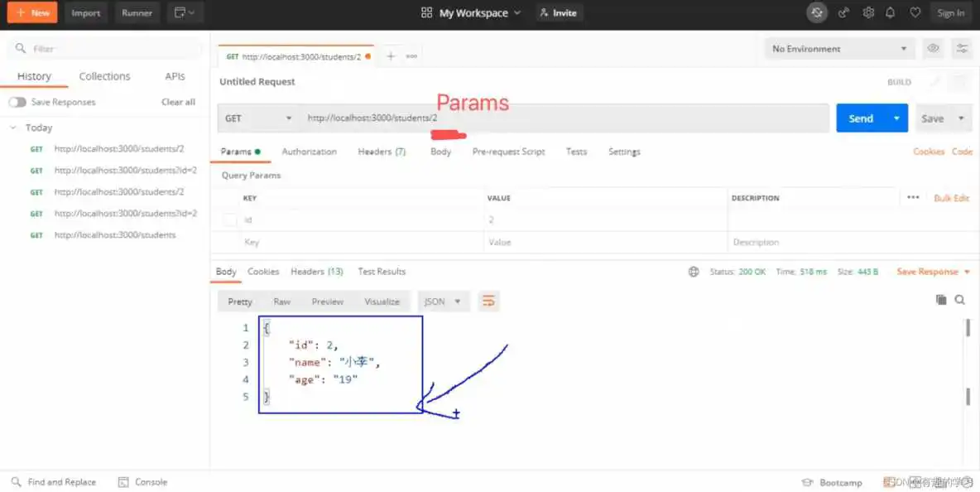The width and height of the screenshot is (980, 492).
Task: Open the GET method dropdown
Action: [x=258, y=118]
